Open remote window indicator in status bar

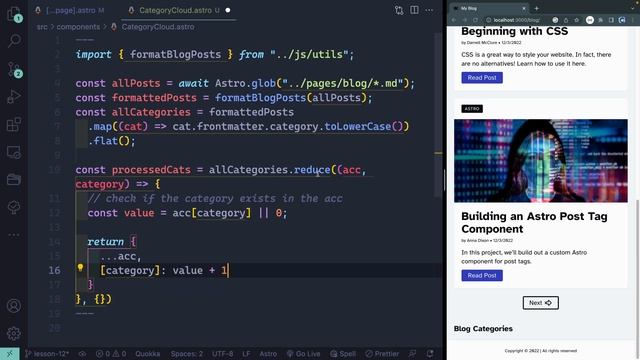coord(9,353)
